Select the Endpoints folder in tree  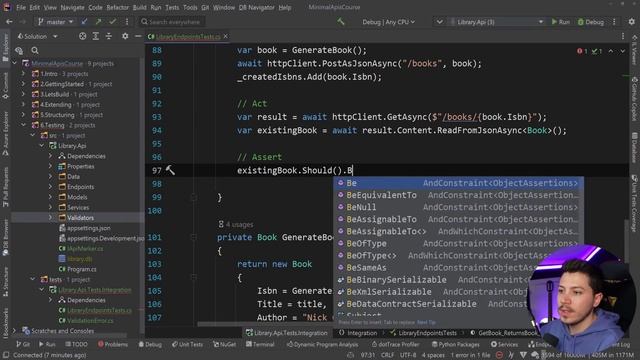coord(80,187)
